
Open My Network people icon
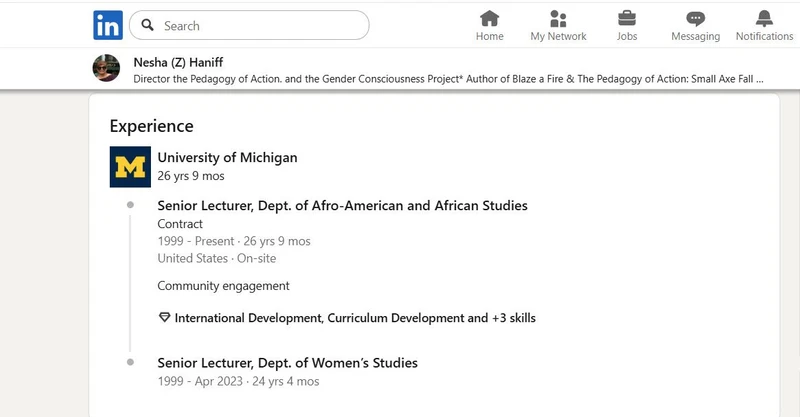coord(558,19)
